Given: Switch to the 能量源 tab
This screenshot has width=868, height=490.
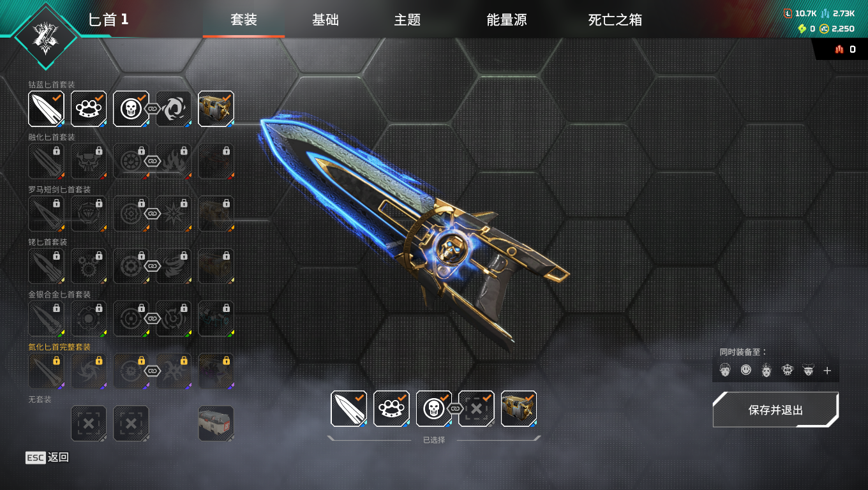Looking at the screenshot, I should pyautogui.click(x=507, y=20).
